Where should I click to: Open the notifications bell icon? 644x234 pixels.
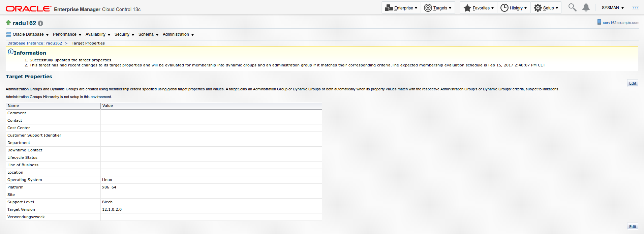tap(586, 7)
